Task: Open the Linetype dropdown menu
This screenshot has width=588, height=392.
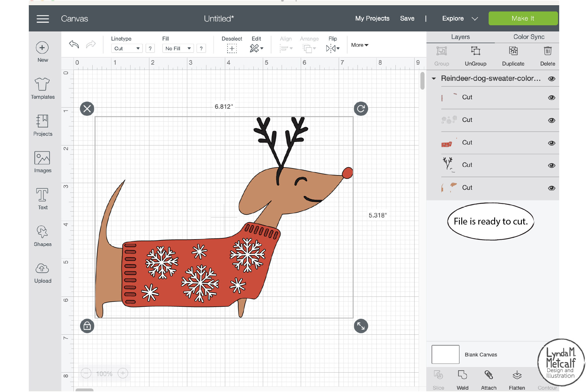Action: (x=126, y=48)
